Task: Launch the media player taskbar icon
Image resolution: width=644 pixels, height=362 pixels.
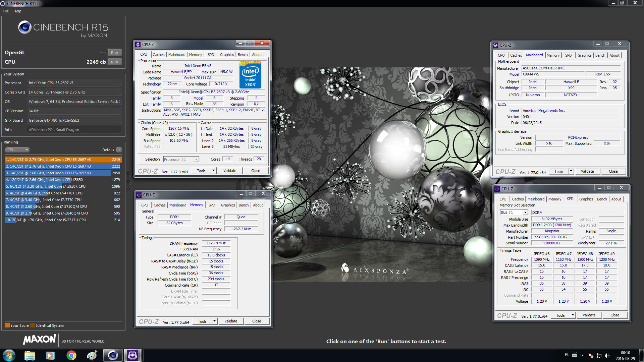Action: coord(50,355)
